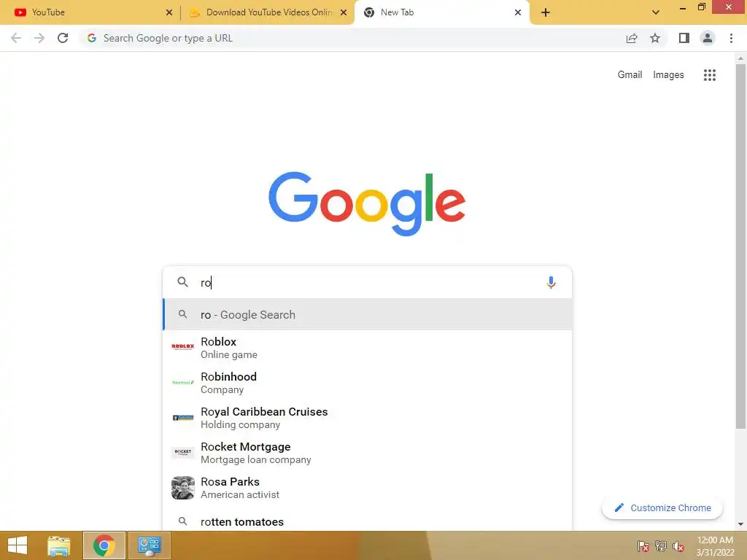Switch to the Download YouTube Videos tab

coord(267,12)
